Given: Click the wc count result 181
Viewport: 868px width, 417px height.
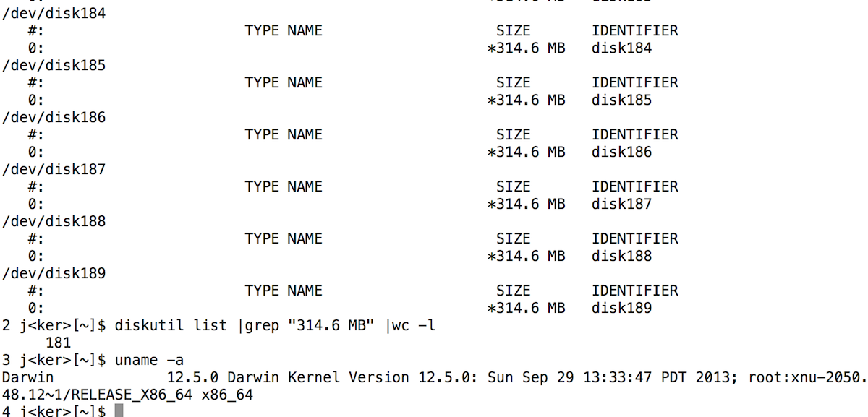Looking at the screenshot, I should pyautogui.click(x=58, y=343).
